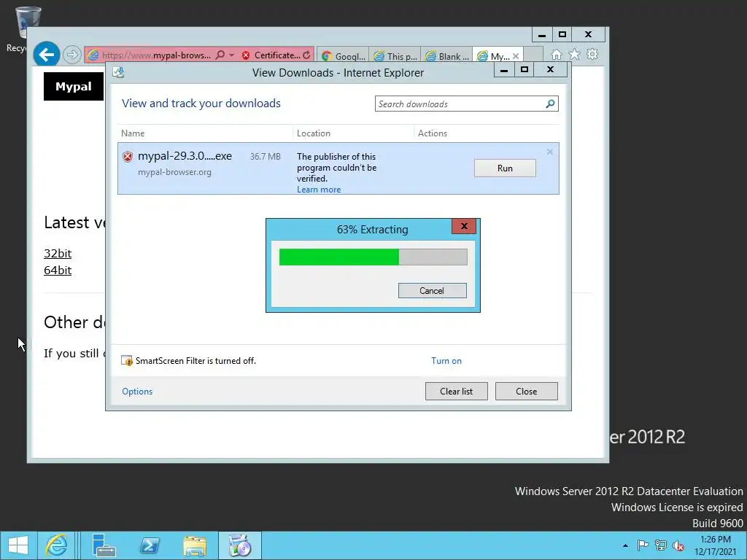Click the address bar search magnifier icon
Screen dimensions: 747x560
[x=220, y=55]
